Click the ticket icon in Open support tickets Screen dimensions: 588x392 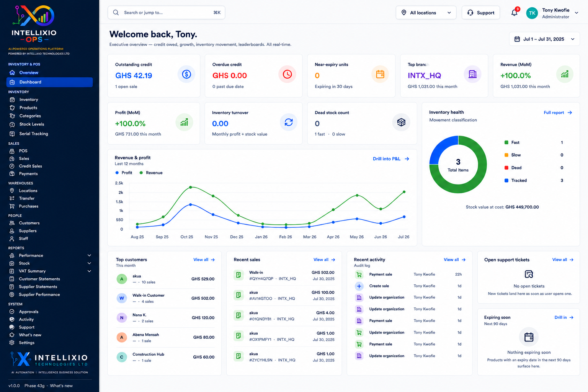[529, 274]
